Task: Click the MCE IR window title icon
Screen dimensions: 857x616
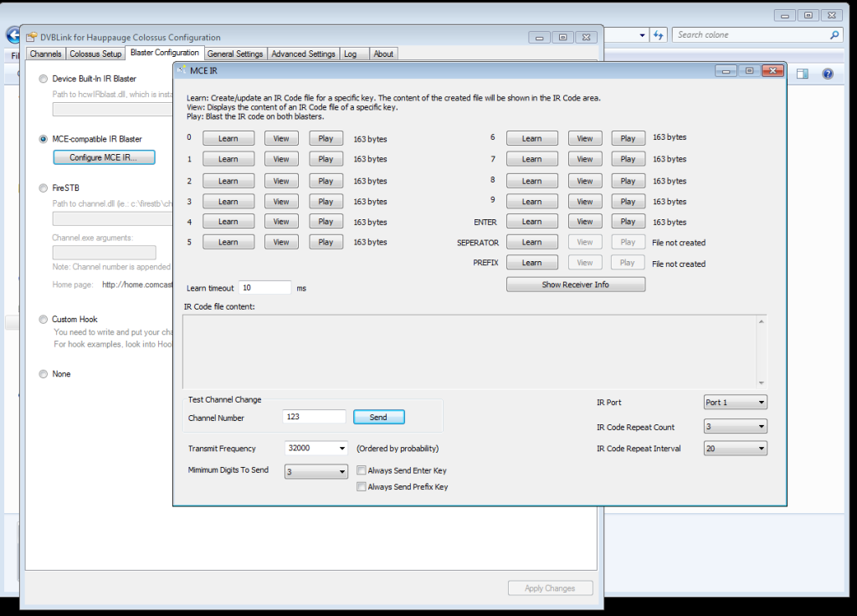Action: click(x=182, y=70)
